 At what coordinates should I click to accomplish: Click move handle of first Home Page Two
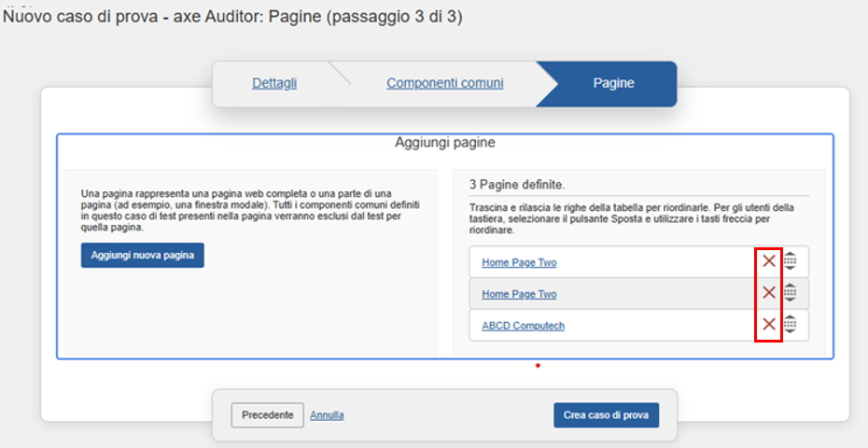pos(790,261)
